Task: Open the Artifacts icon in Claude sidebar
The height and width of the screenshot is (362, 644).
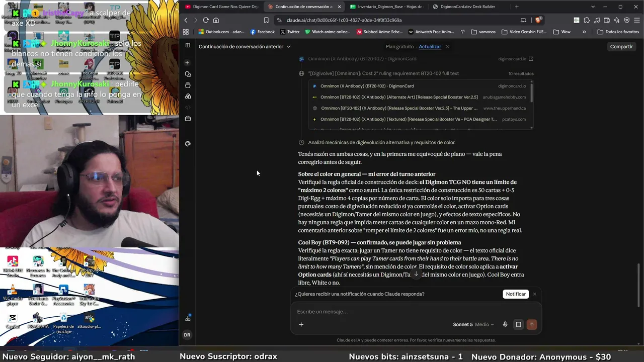Action: point(188,96)
